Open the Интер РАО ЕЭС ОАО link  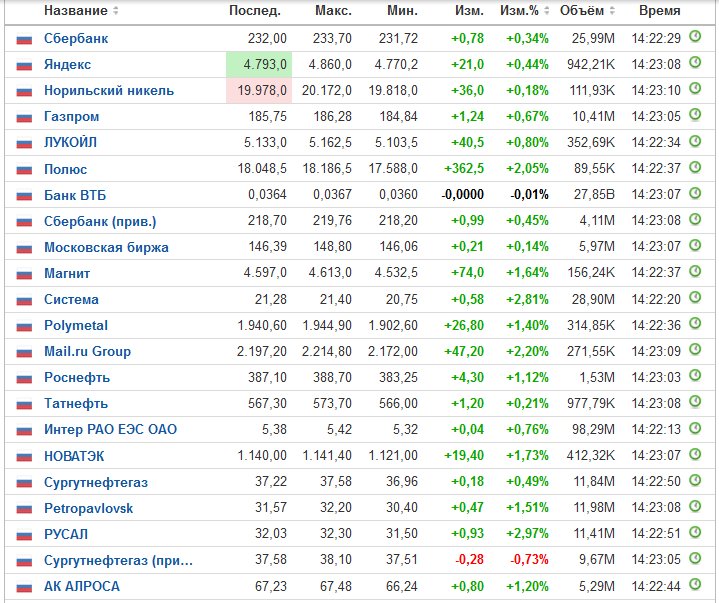coord(111,430)
